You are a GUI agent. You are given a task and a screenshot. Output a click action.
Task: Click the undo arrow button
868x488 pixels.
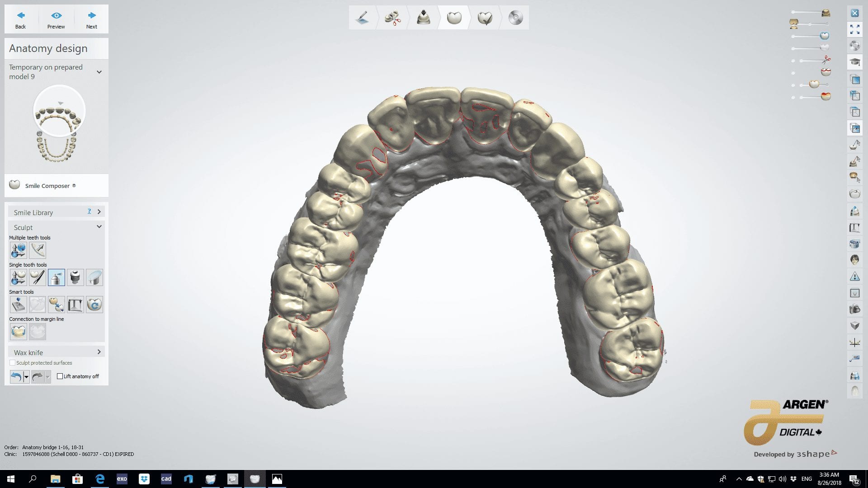(x=16, y=376)
